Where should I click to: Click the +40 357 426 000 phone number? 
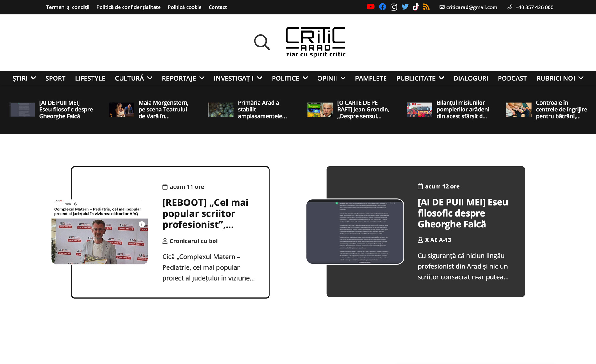click(x=534, y=7)
